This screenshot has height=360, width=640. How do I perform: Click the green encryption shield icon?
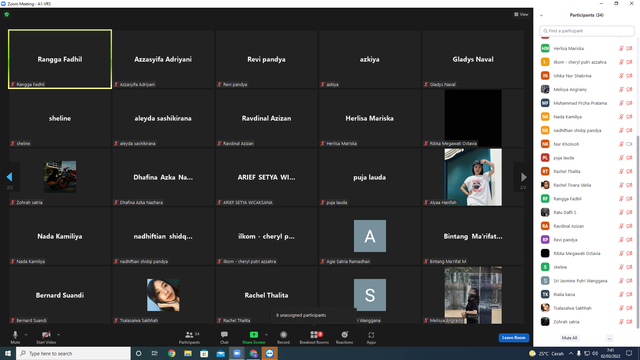7,14
